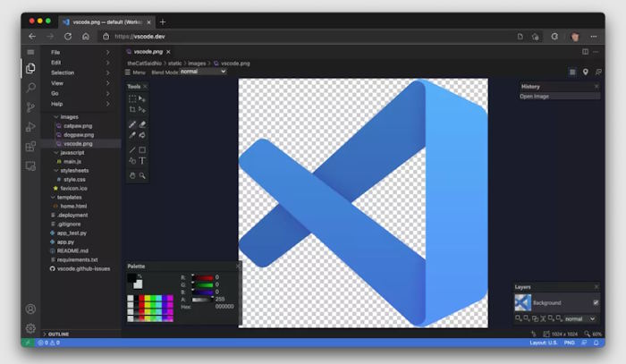This screenshot has width=626, height=364.
Task: Select the eyedropper color picker tool
Action: (x=132, y=135)
